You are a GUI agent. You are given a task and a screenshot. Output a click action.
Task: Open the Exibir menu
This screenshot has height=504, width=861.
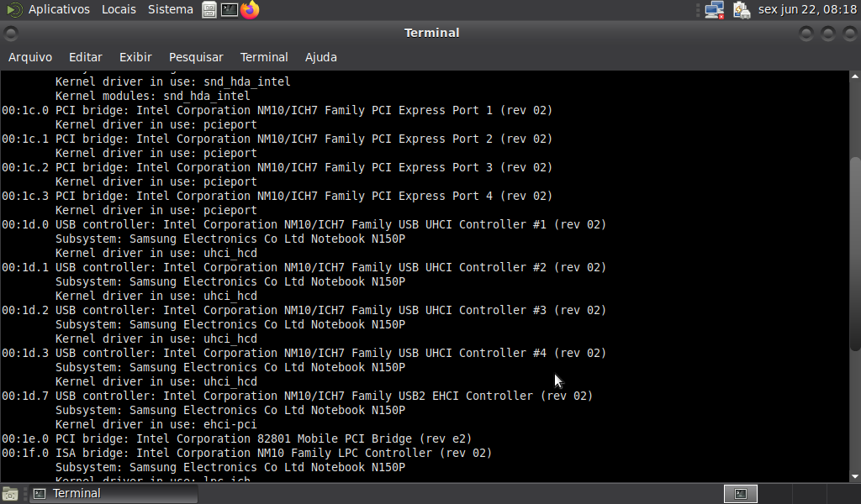click(135, 57)
